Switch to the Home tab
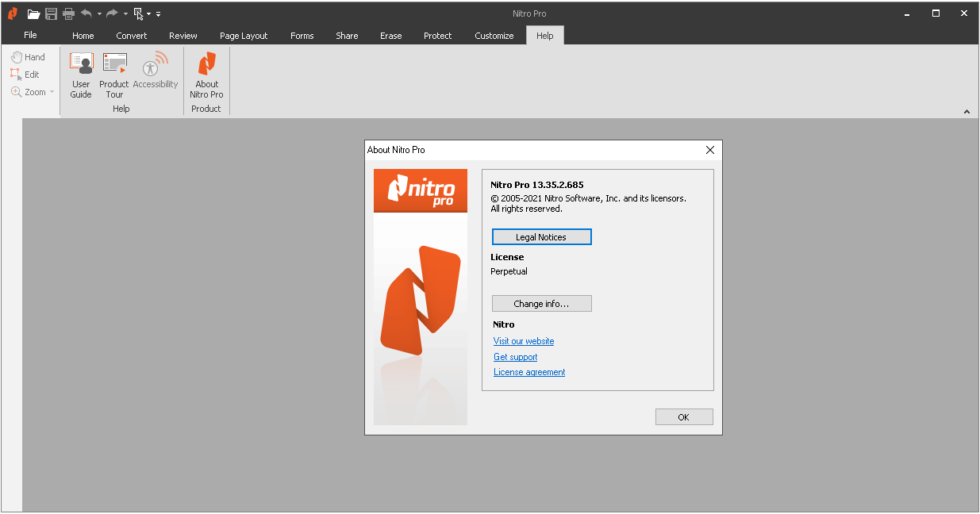 pyautogui.click(x=83, y=36)
